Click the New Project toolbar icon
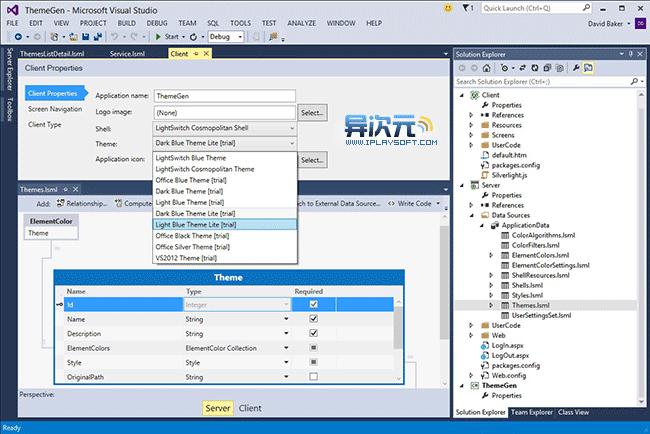650x434 pixels. pos(54,37)
